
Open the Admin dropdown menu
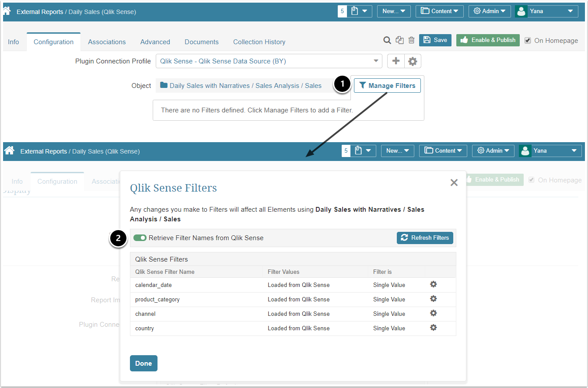click(489, 11)
